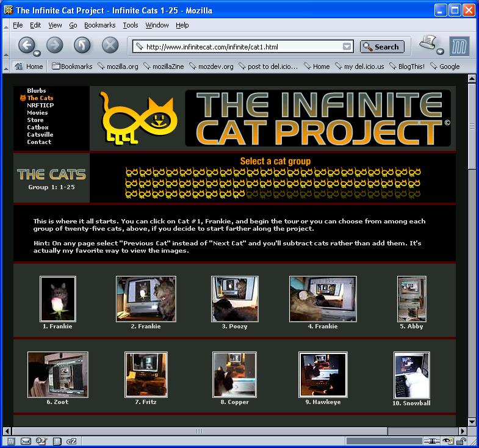
Task: Open ChatZilla cZ status bar icon
Action: (71, 441)
